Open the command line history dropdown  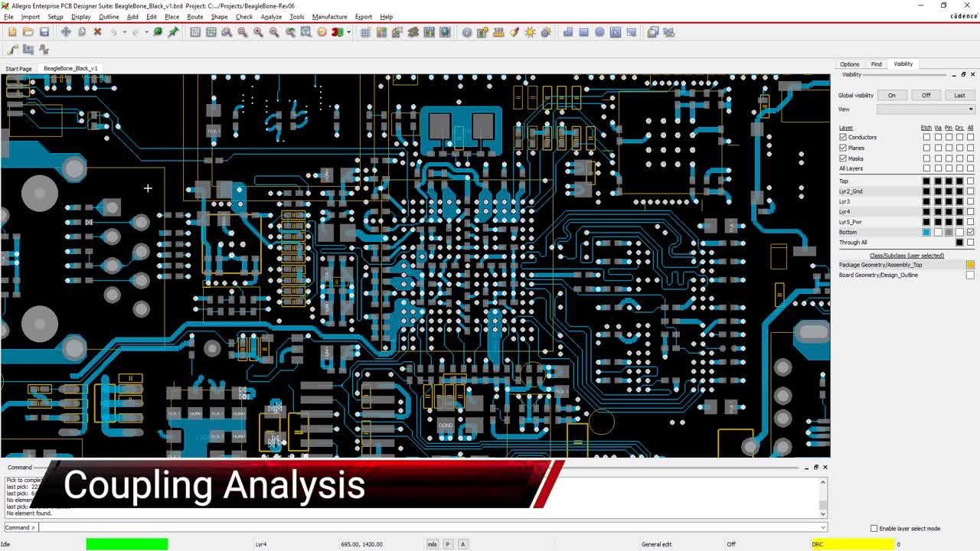pyautogui.click(x=823, y=527)
